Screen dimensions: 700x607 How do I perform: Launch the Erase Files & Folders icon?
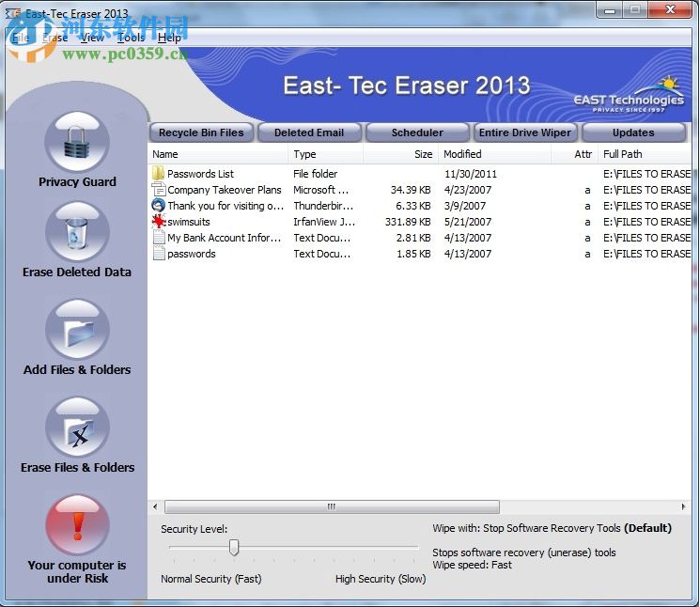(x=77, y=428)
